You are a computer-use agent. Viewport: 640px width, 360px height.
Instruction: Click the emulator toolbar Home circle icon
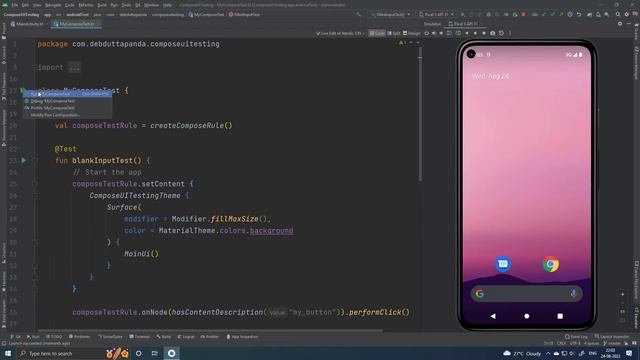[475, 33]
